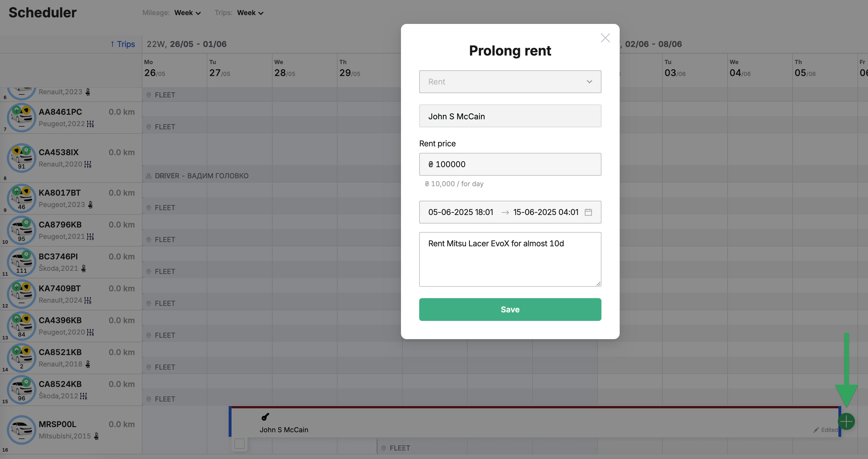Click location pin in AA8461PC FLEET row
The image size is (868, 459).
149,127
